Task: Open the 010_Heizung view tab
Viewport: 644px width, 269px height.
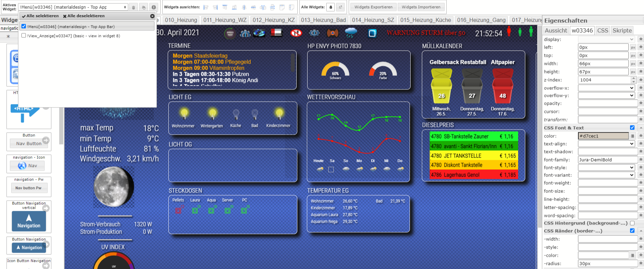Action: click(181, 20)
